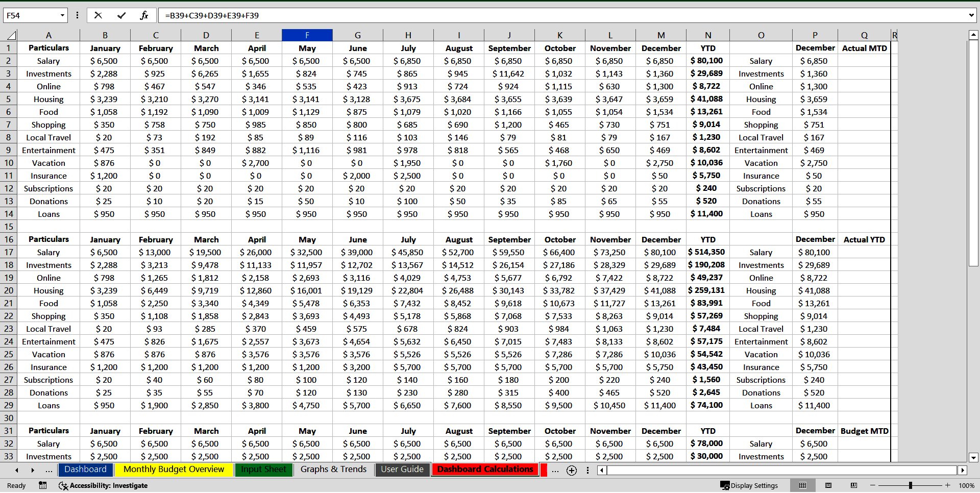Select row 16 header

(x=9, y=239)
